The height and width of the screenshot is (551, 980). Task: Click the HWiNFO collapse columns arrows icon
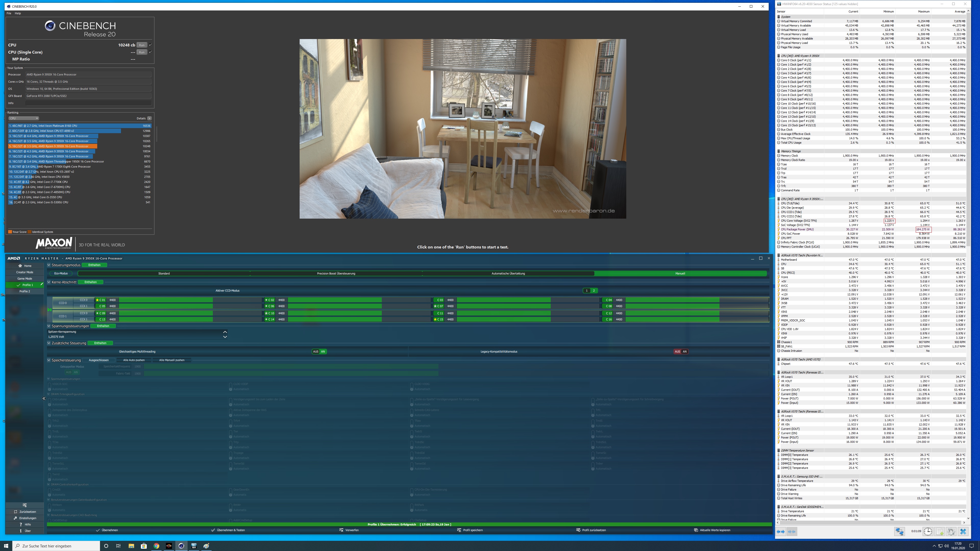(x=791, y=532)
